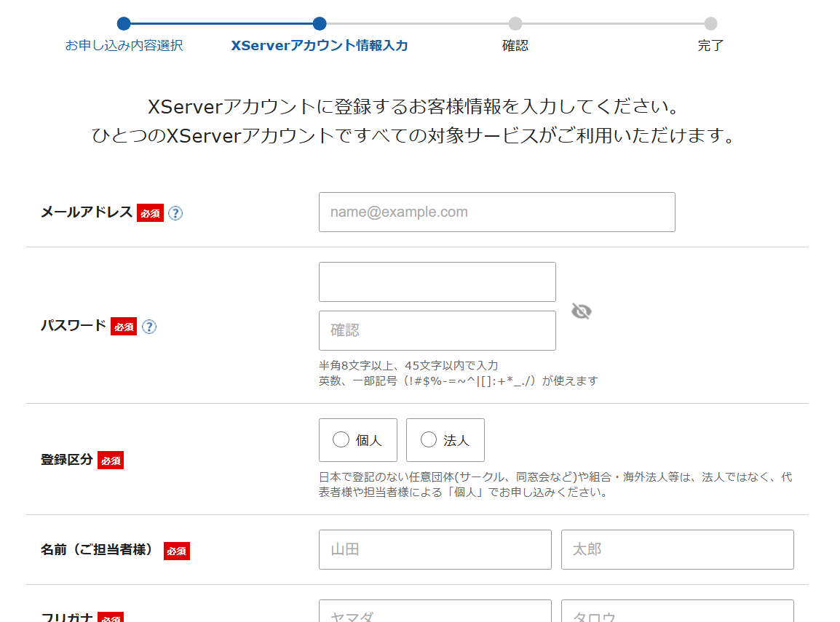Focus the 太郎 first name field

677,549
